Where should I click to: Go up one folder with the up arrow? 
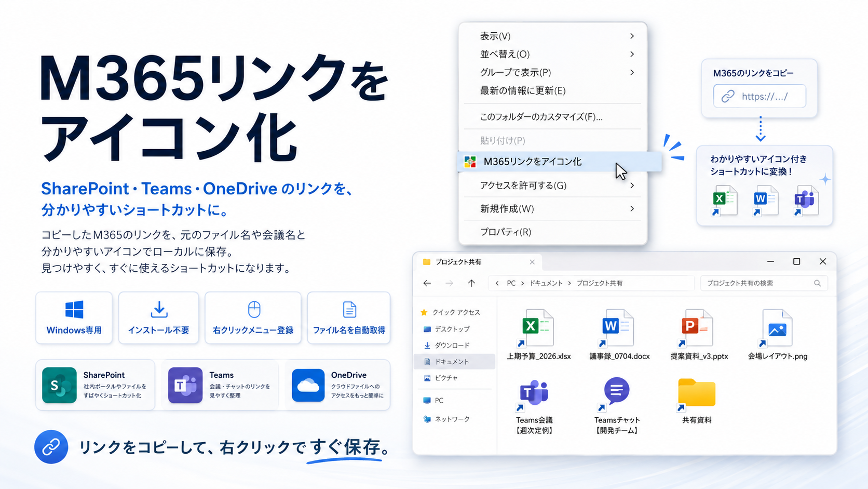click(471, 283)
